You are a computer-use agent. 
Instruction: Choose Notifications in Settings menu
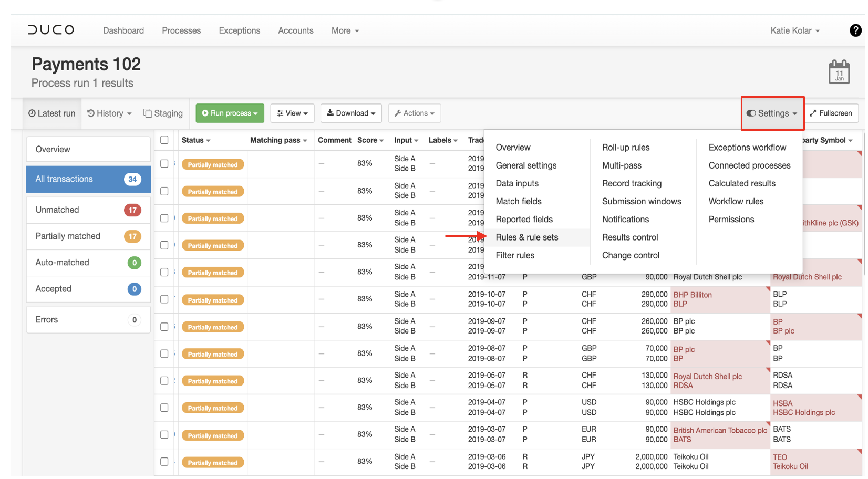625,220
